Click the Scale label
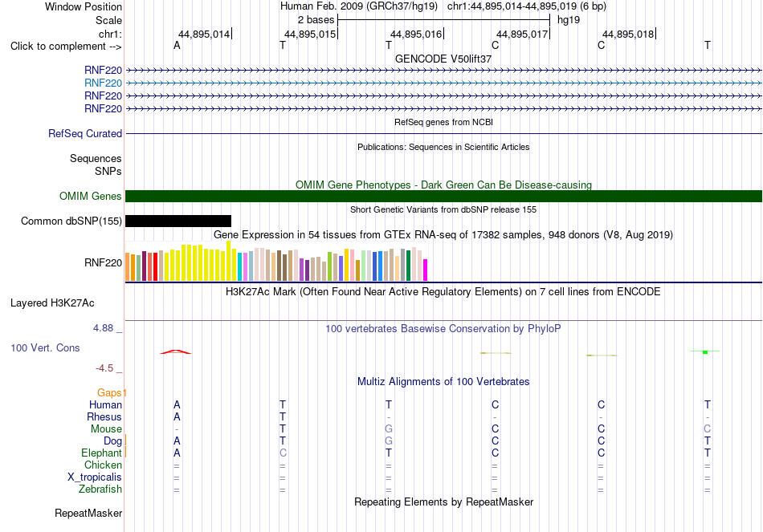Screen dimensions: 763x532 [x=108, y=20]
